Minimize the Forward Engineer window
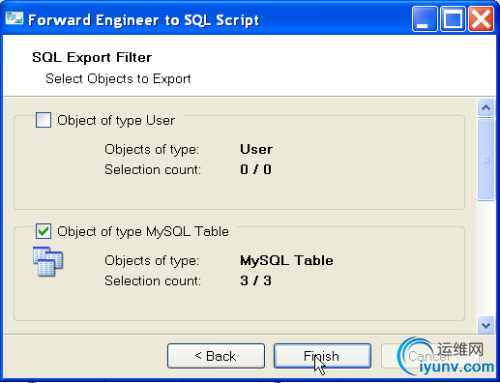The width and height of the screenshot is (500, 383). (425, 19)
